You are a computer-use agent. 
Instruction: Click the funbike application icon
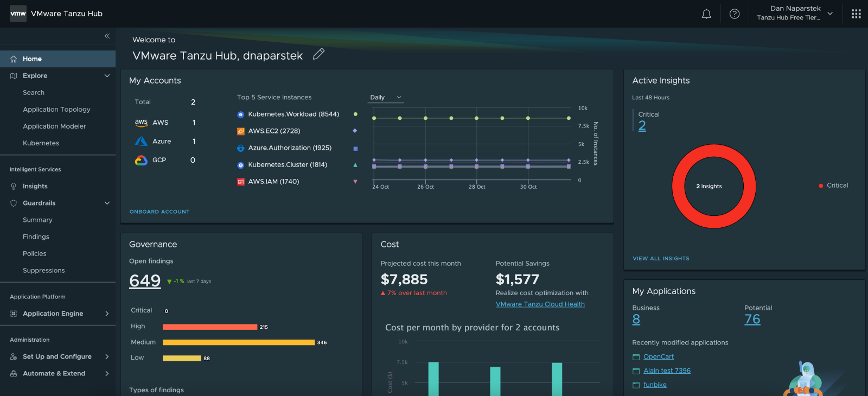click(x=636, y=385)
